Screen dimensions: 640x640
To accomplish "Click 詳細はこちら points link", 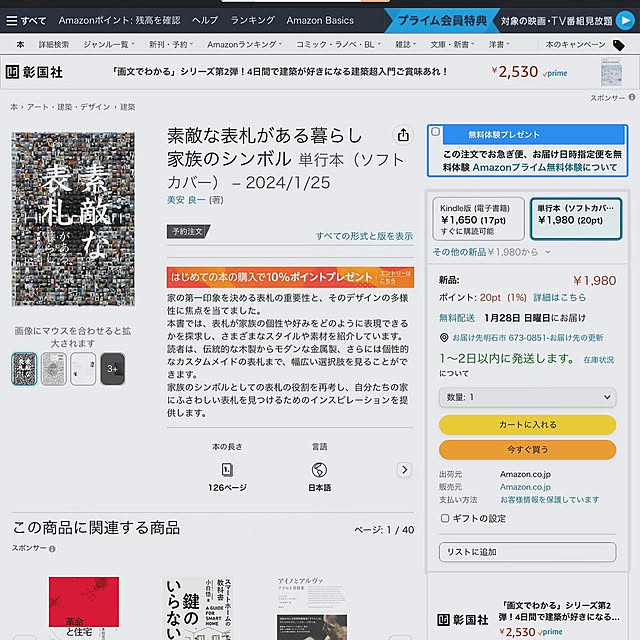I will 560,298.
